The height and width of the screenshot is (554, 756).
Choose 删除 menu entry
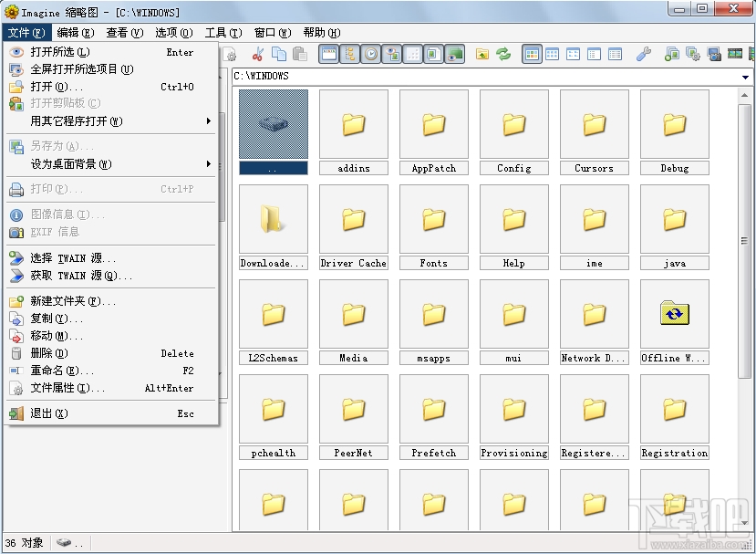pos(111,353)
